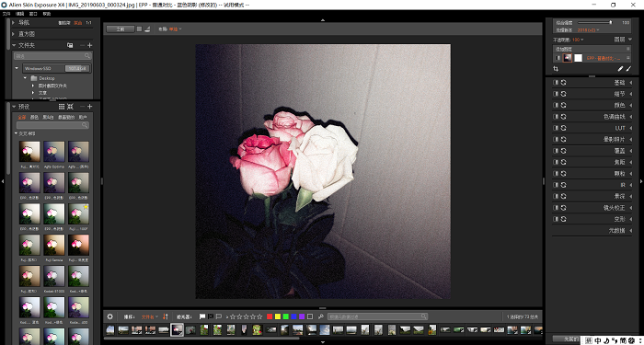This screenshot has width=644, height=345.
Task: Expand the 基础 panel arrow
Action: coord(631,83)
